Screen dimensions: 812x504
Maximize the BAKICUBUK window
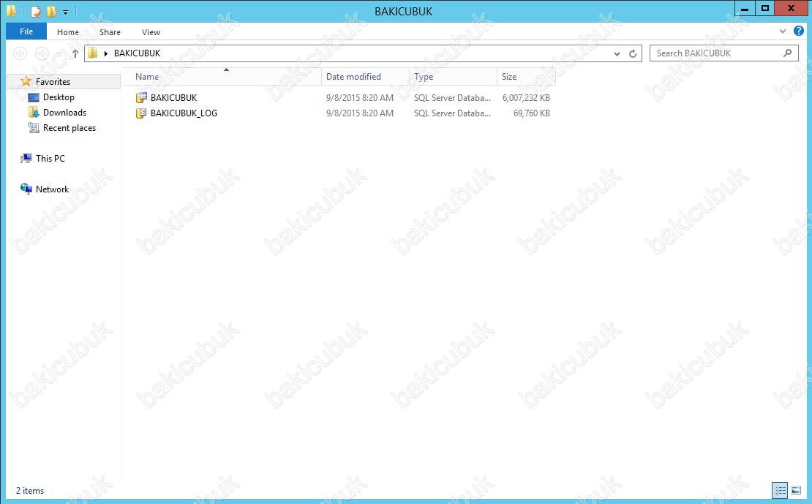click(765, 8)
